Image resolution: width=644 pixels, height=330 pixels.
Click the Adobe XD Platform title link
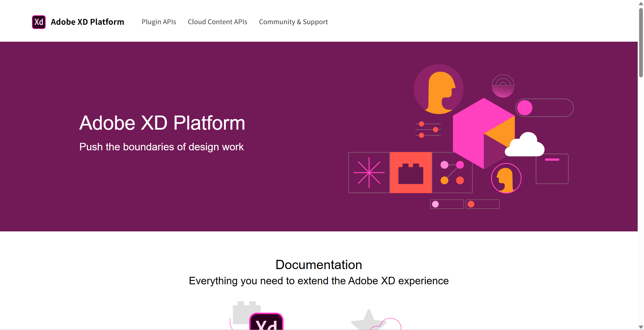click(x=87, y=22)
